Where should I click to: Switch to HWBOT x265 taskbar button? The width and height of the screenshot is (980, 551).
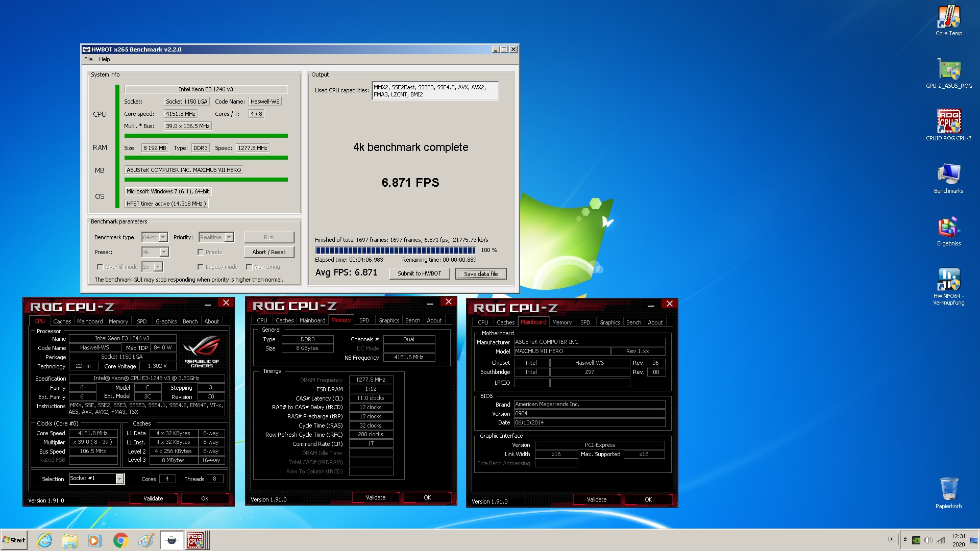click(x=172, y=540)
